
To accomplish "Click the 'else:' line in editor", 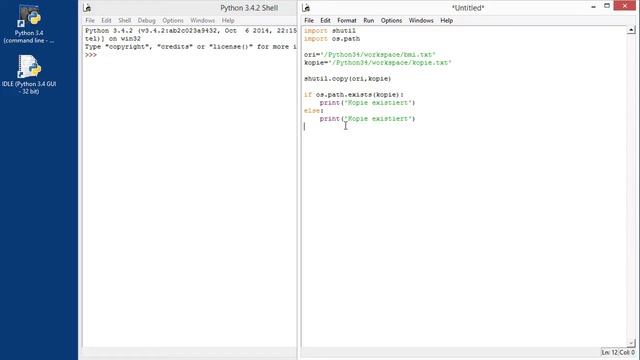I will point(313,111).
